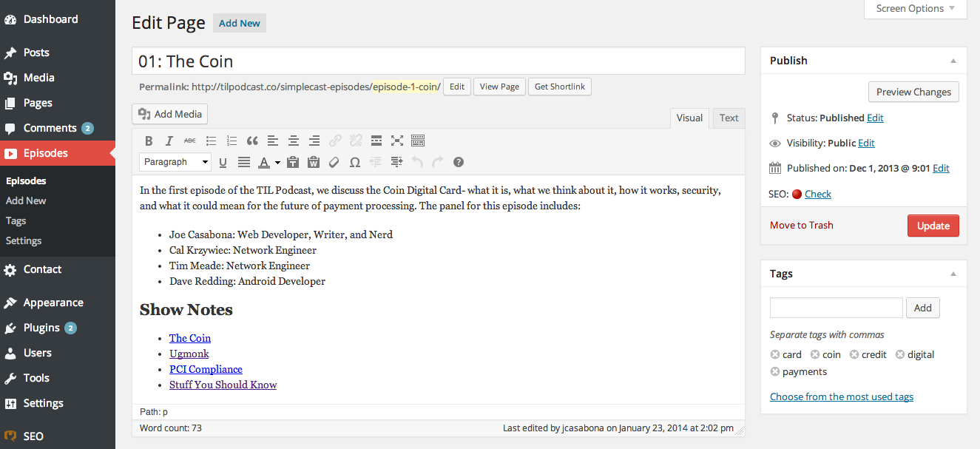This screenshot has width=980, height=449.
Task: Align text right
Action: pyautogui.click(x=314, y=141)
